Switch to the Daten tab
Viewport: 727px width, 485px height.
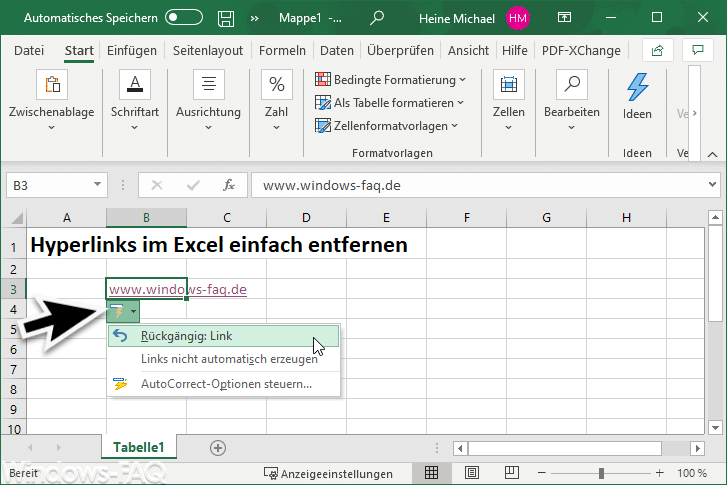[x=337, y=50]
